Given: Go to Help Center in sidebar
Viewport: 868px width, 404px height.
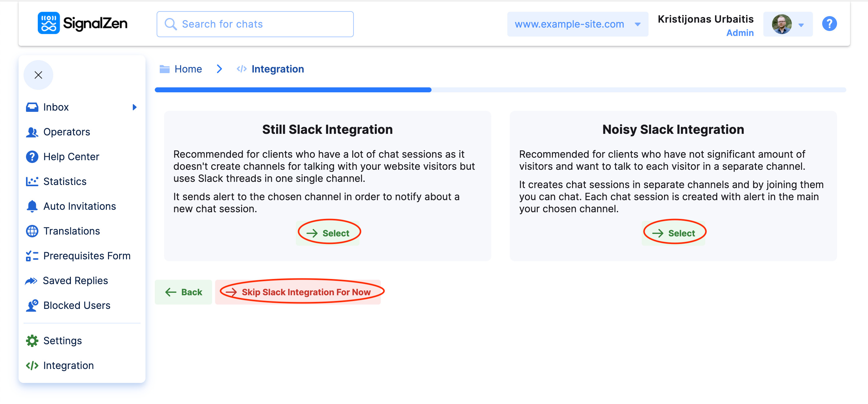Looking at the screenshot, I should click(71, 157).
